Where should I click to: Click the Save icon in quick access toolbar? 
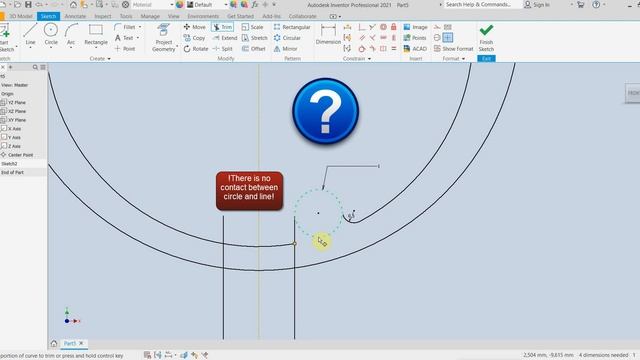click(28, 5)
